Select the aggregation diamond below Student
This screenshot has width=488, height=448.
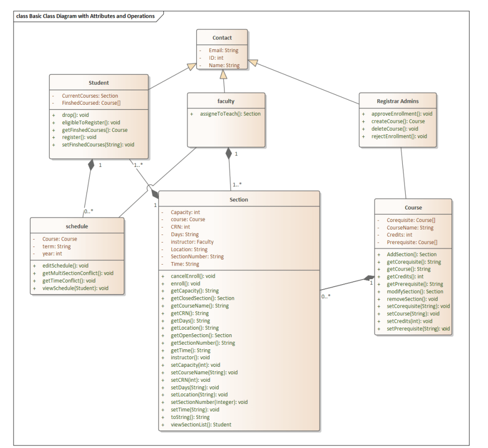92,164
